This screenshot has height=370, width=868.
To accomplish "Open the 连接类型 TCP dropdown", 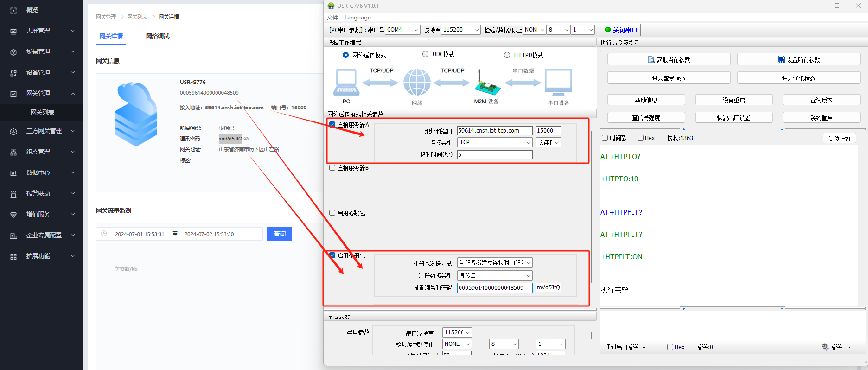I will click(x=494, y=142).
